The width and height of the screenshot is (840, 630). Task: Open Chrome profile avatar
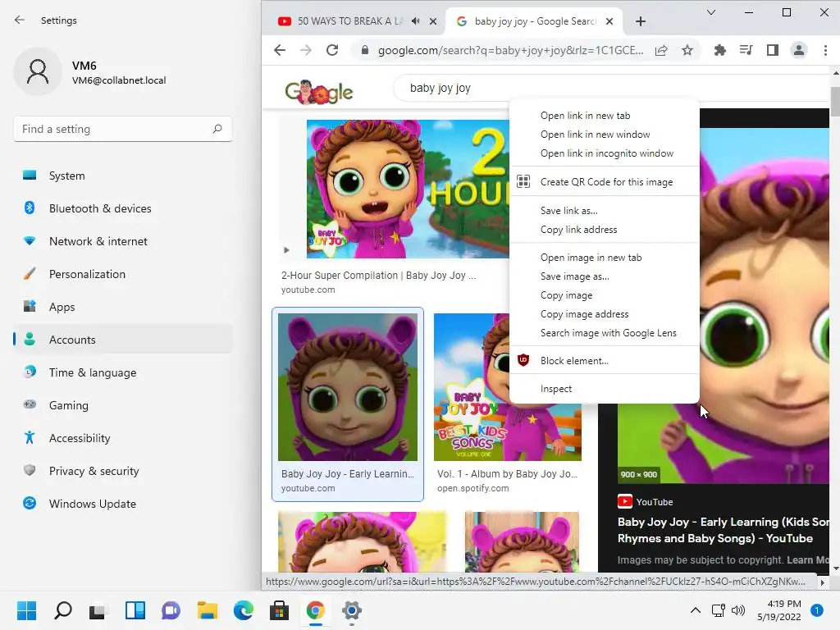tap(798, 50)
